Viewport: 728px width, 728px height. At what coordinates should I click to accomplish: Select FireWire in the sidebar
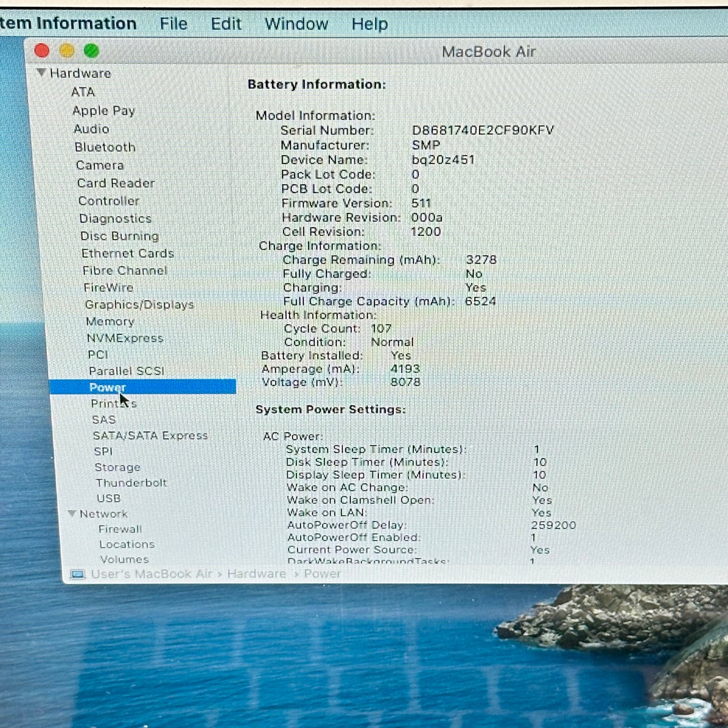pos(108,288)
